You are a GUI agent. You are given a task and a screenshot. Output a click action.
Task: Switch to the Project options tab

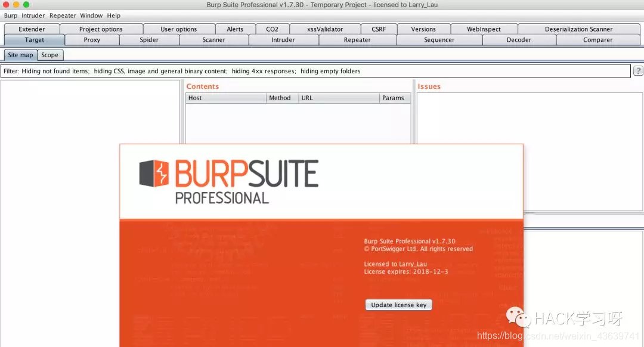coord(101,29)
